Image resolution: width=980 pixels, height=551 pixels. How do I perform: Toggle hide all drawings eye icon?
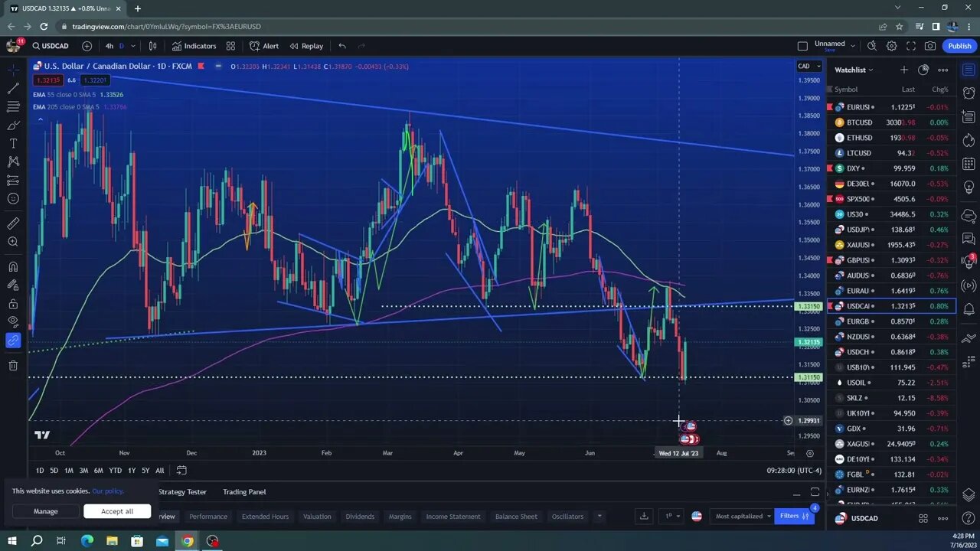click(13, 321)
